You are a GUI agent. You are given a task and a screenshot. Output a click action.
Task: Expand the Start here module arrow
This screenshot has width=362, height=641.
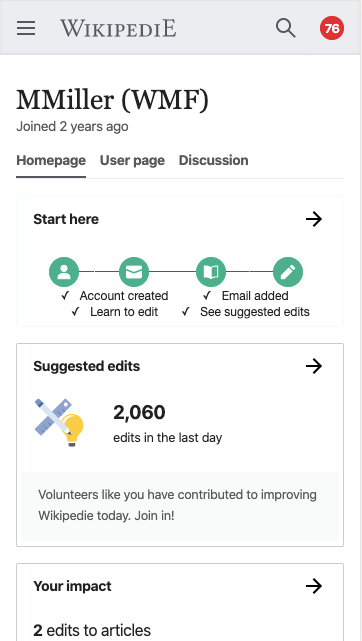314,220
